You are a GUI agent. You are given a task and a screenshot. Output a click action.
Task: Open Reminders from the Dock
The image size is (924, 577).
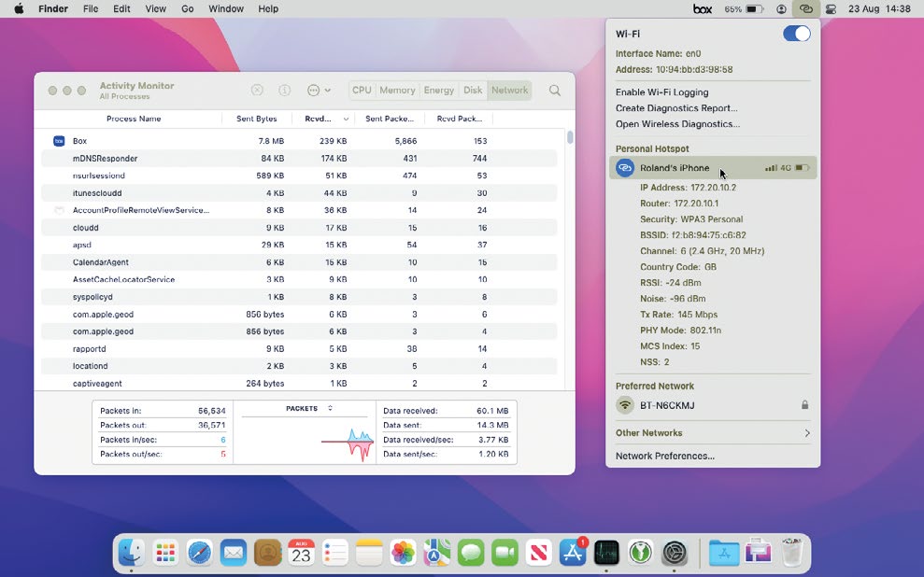tap(335, 553)
